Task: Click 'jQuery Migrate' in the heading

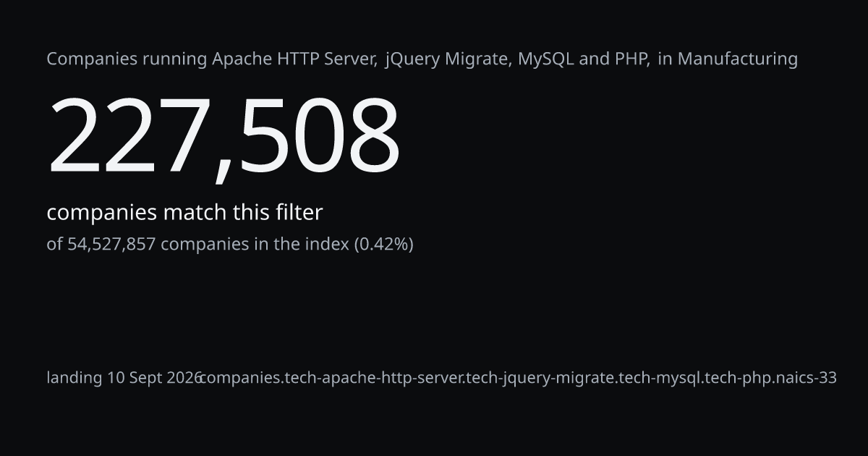Action: [x=446, y=59]
